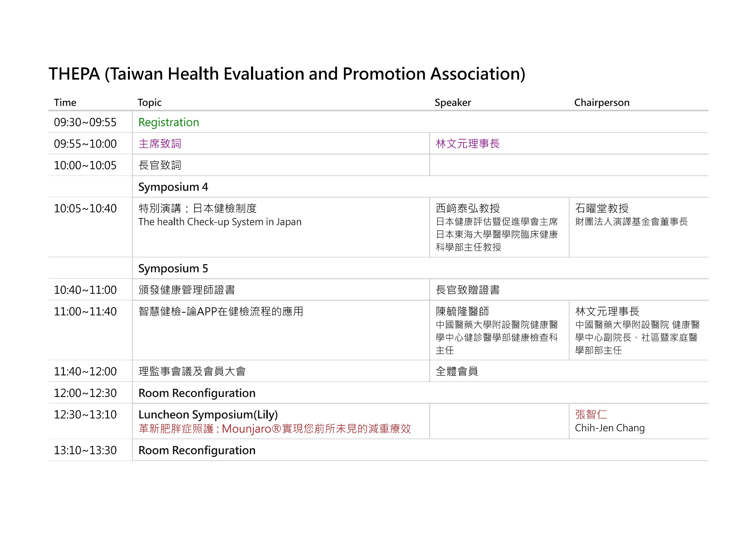Select the speaker 陳毓隆醫師
The width and height of the screenshot is (756, 534).
point(462,311)
